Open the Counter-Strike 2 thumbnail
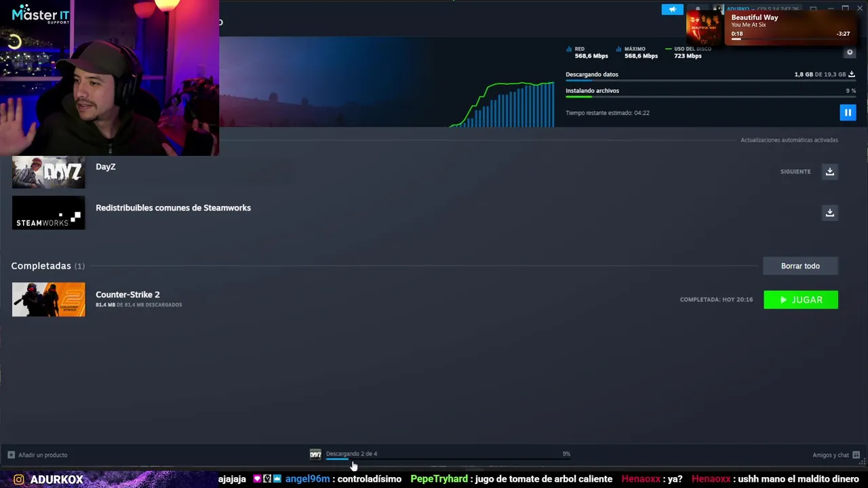The height and width of the screenshot is (488, 868). [x=48, y=300]
